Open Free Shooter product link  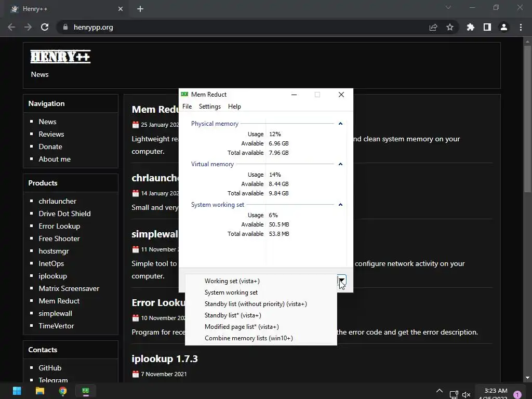click(x=59, y=239)
